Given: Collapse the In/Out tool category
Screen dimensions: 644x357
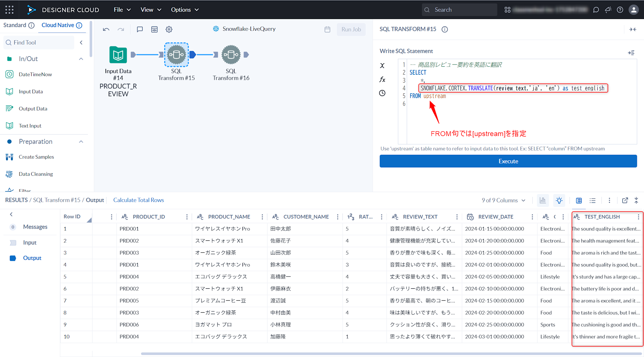Looking at the screenshot, I should tap(81, 59).
